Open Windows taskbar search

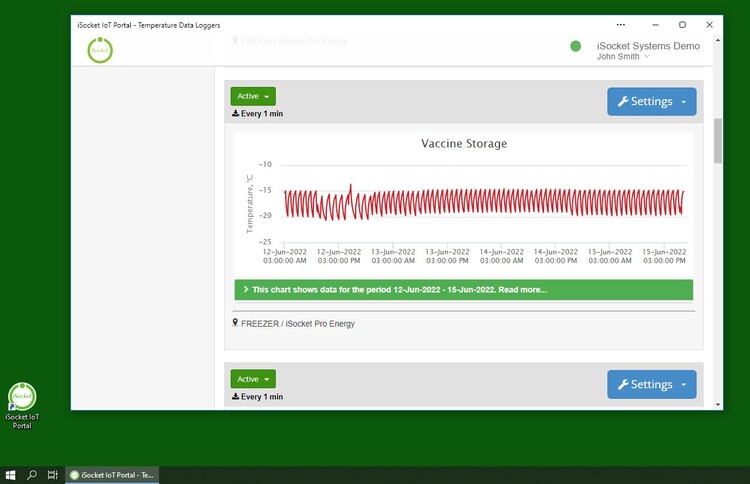click(x=32, y=475)
